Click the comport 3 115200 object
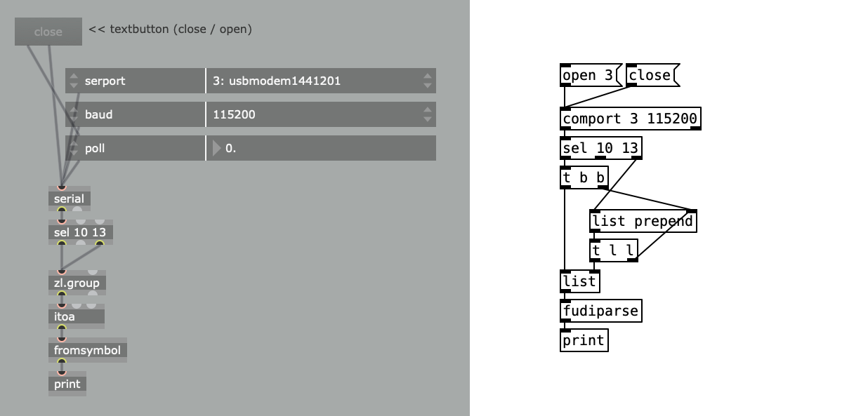The image size is (868, 416). [x=630, y=118]
